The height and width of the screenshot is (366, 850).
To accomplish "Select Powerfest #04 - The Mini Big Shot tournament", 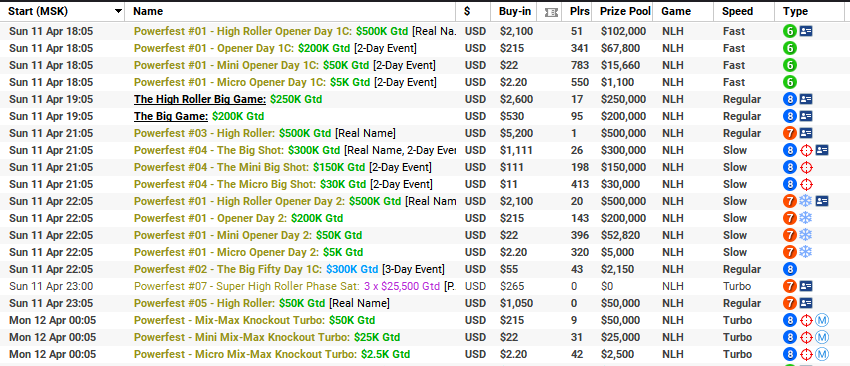I will coord(282,167).
